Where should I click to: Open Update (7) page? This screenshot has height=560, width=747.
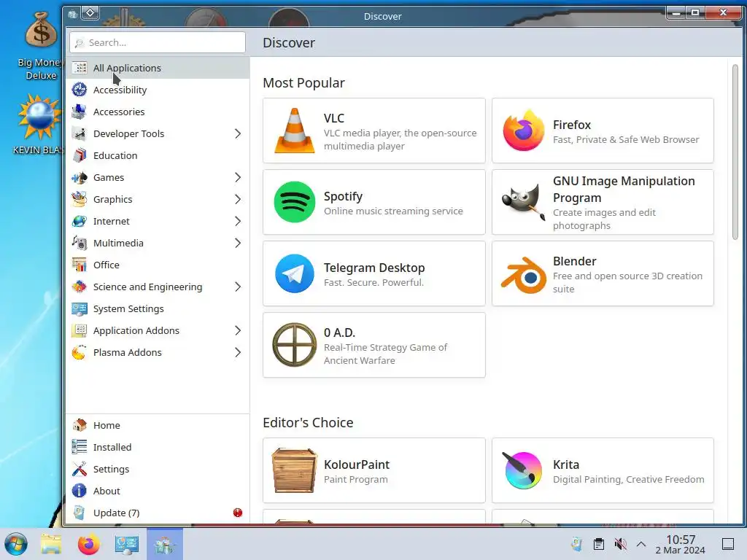(158, 513)
